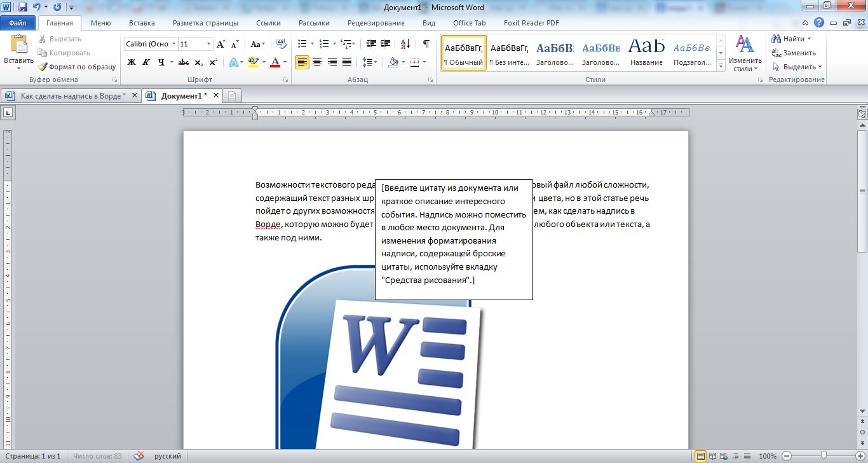Open the font size dropdown
The image size is (868, 463).
click(209, 44)
